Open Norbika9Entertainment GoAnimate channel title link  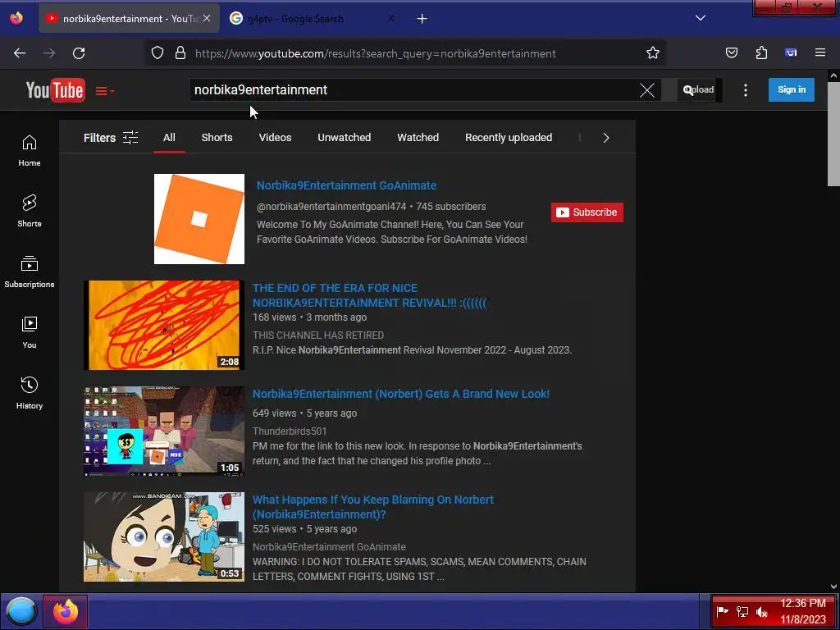pos(346,185)
